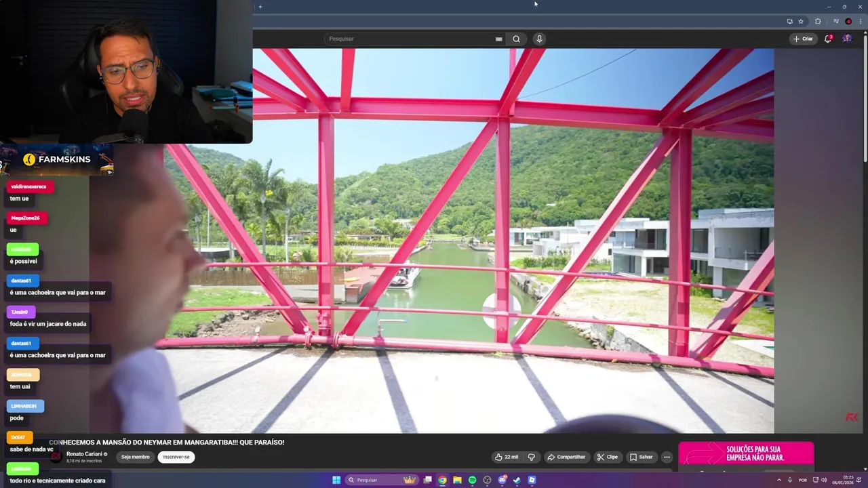
Task: Open YouTube notifications bell
Action: coord(828,39)
